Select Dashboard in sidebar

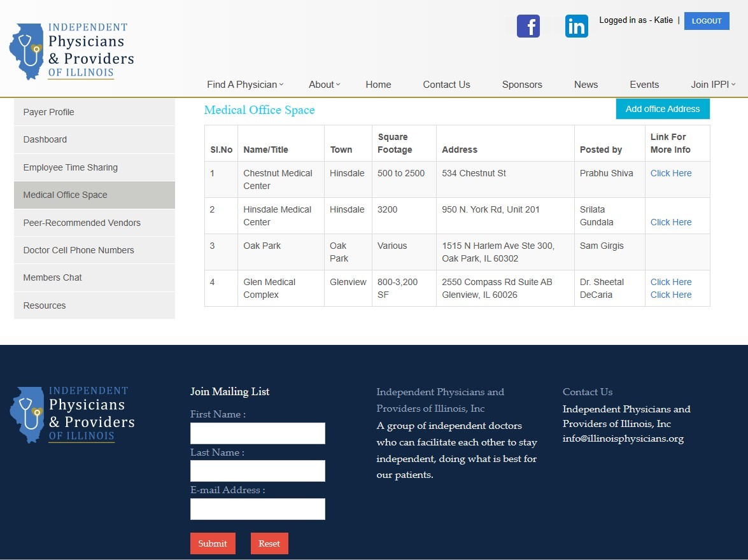click(94, 140)
